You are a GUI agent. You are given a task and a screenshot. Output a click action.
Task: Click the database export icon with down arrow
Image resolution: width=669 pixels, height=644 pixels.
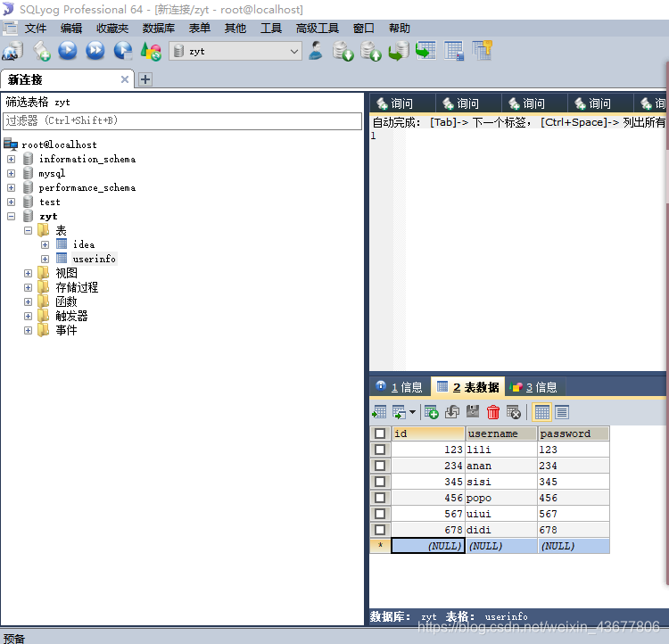point(343,51)
